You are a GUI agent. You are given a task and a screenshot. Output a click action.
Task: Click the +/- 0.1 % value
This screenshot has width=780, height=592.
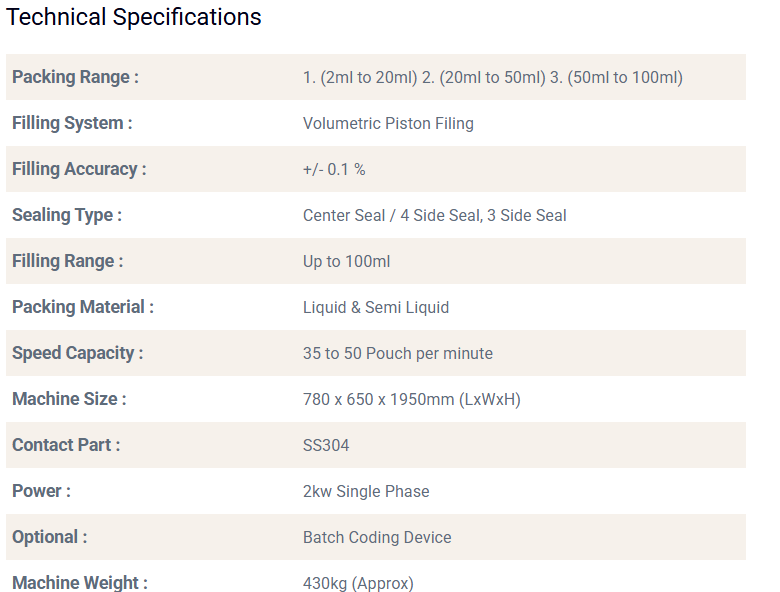coord(334,169)
